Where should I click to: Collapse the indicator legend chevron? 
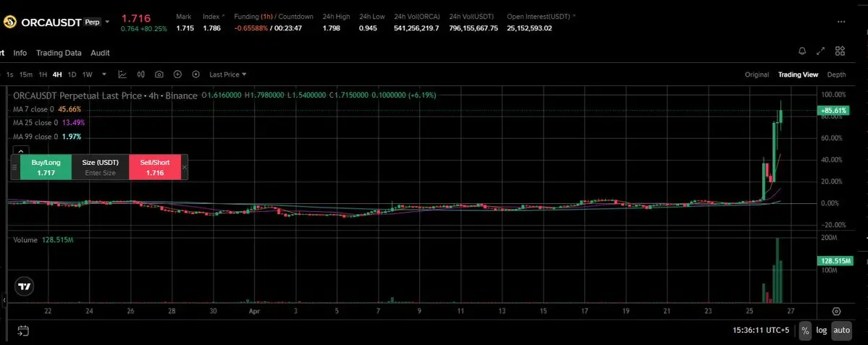coord(20,150)
